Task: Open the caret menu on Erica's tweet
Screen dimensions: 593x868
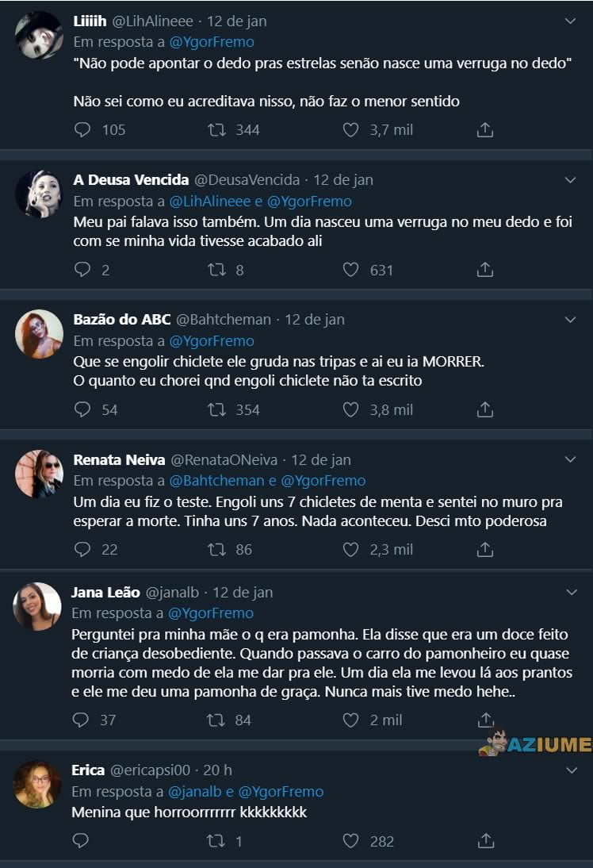Action: click(x=569, y=770)
